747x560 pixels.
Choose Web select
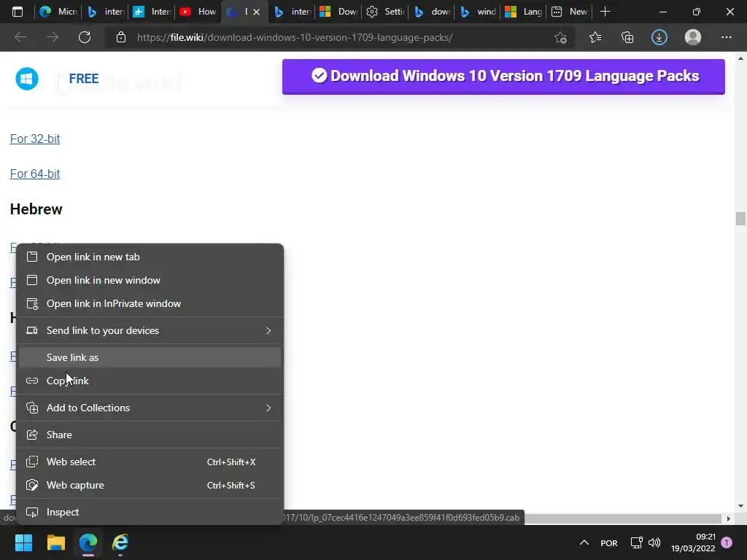point(150,462)
